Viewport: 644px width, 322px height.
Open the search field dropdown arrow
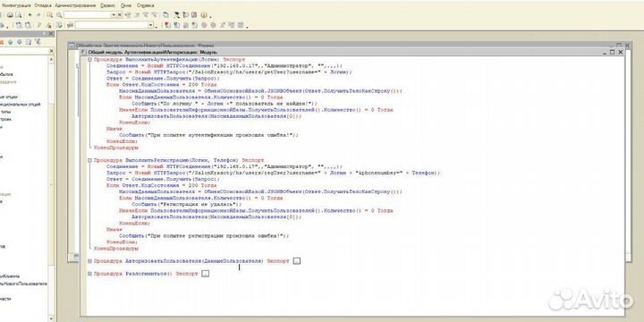[x=114, y=15]
